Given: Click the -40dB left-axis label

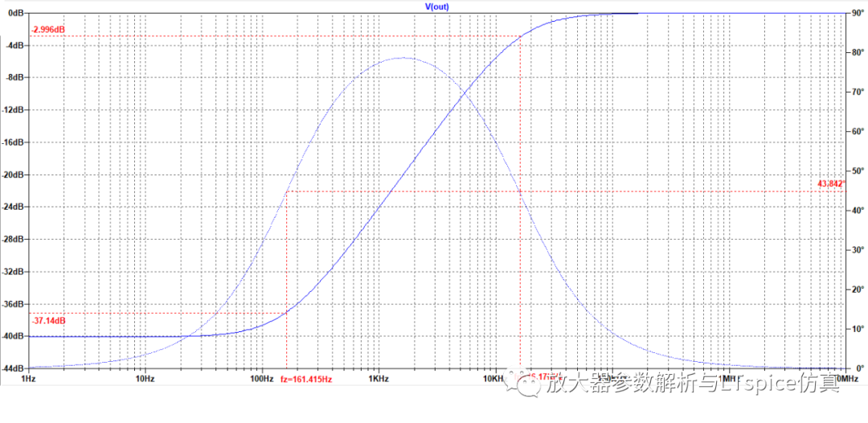Looking at the screenshot, I should (14, 336).
